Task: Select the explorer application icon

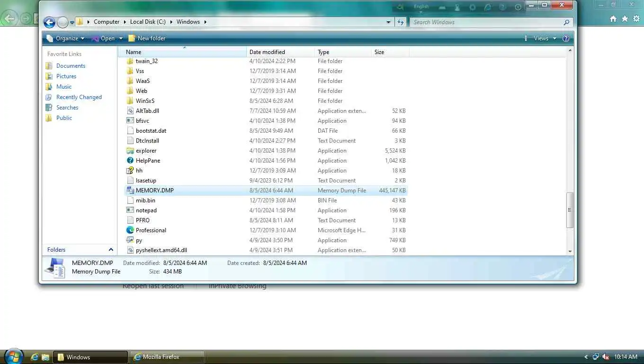Action: (x=130, y=151)
